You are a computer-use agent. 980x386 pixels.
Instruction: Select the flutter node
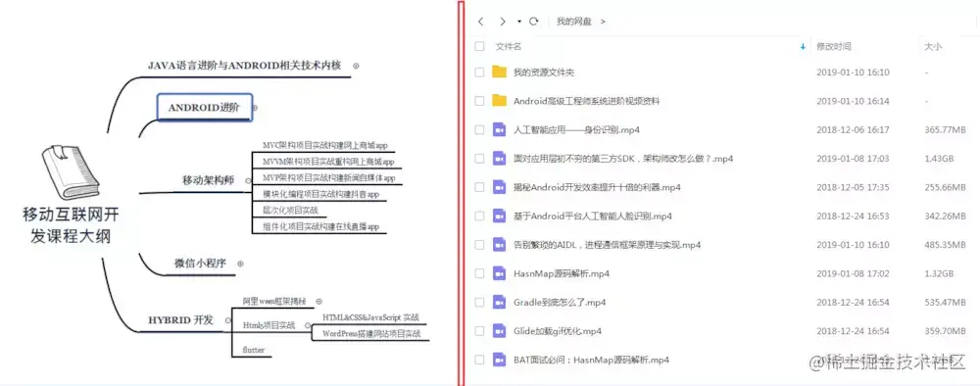[253, 350]
